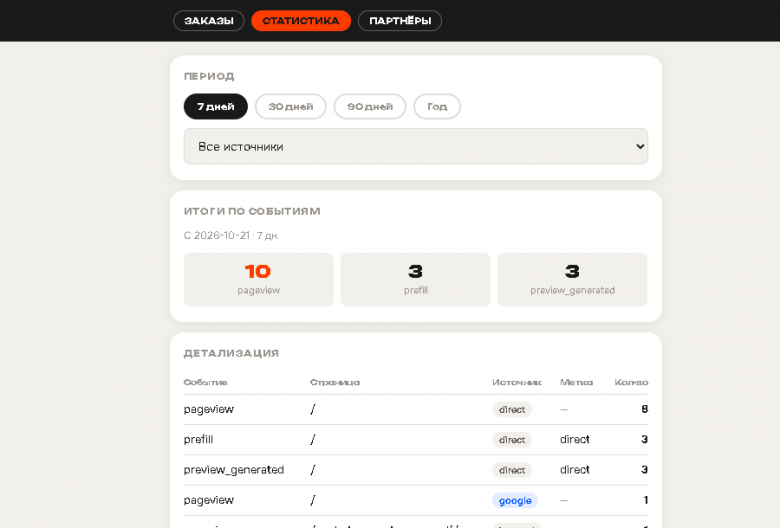Set period to 90 дней
The width and height of the screenshot is (780, 528).
(370, 106)
